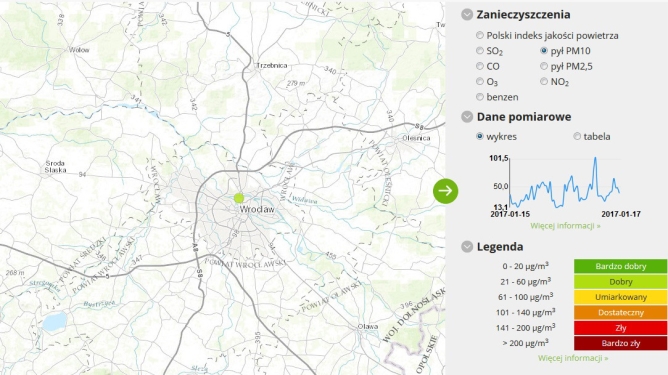Viewport: 668px width, 375px height.
Task: Choose the NO2 pollutant option
Action: (x=544, y=81)
